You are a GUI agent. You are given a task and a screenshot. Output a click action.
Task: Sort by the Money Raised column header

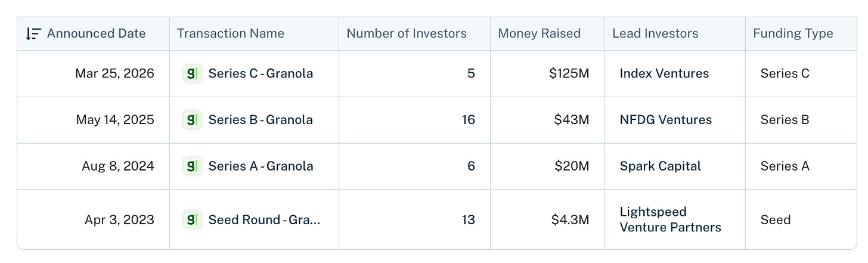click(539, 33)
